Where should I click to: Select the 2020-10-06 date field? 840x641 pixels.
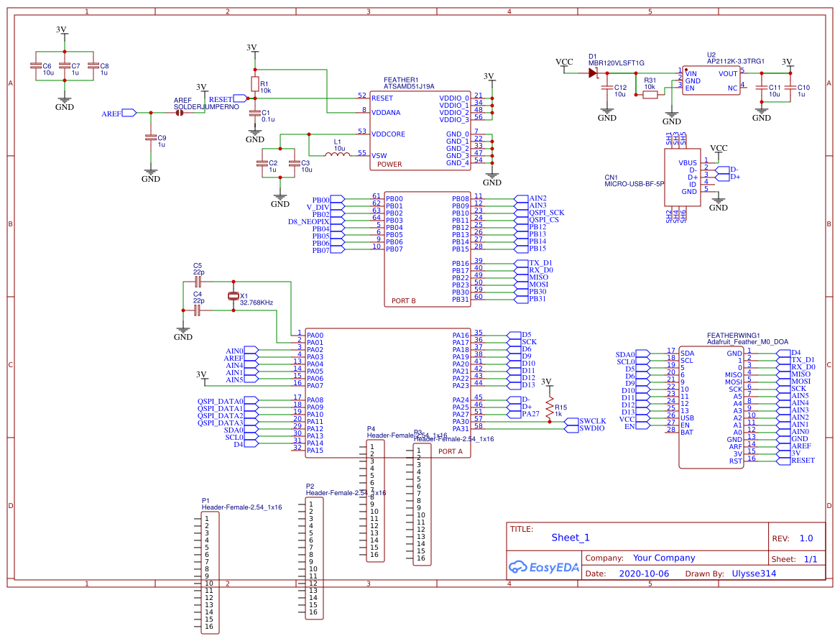(643, 574)
